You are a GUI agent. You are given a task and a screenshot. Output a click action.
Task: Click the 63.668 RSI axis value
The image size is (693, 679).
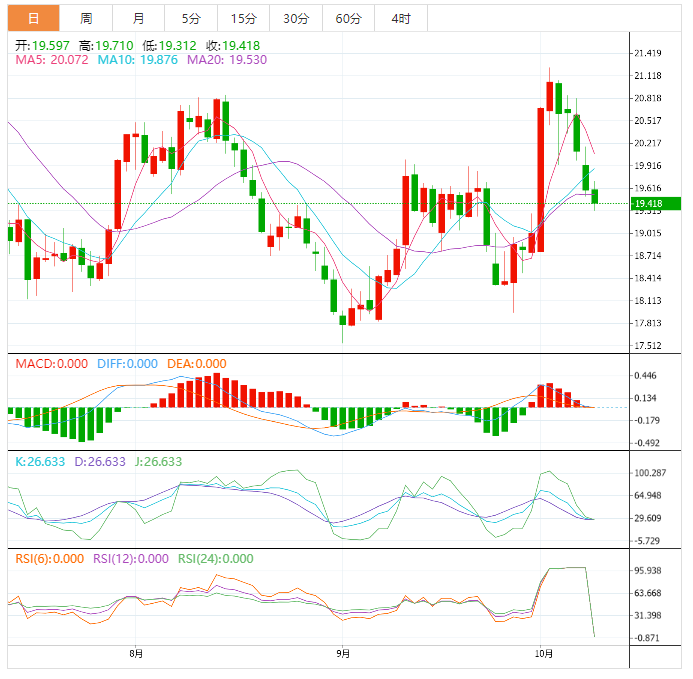click(x=648, y=593)
